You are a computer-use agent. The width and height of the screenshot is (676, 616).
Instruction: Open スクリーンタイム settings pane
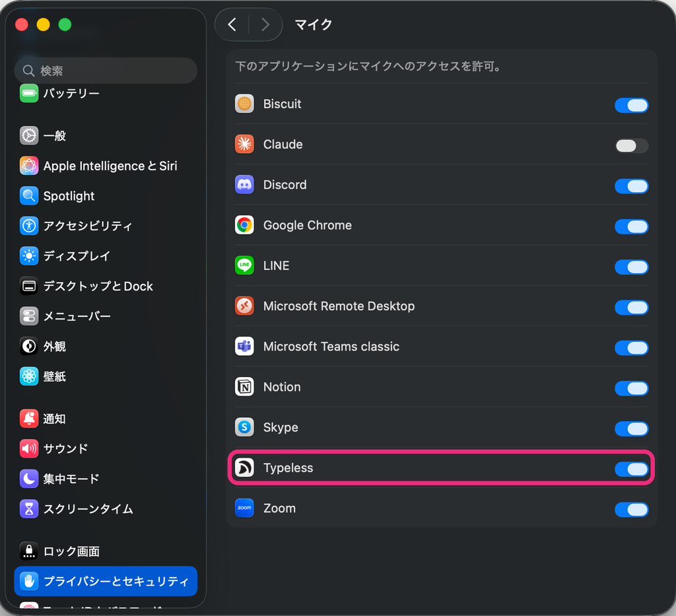coord(106,509)
